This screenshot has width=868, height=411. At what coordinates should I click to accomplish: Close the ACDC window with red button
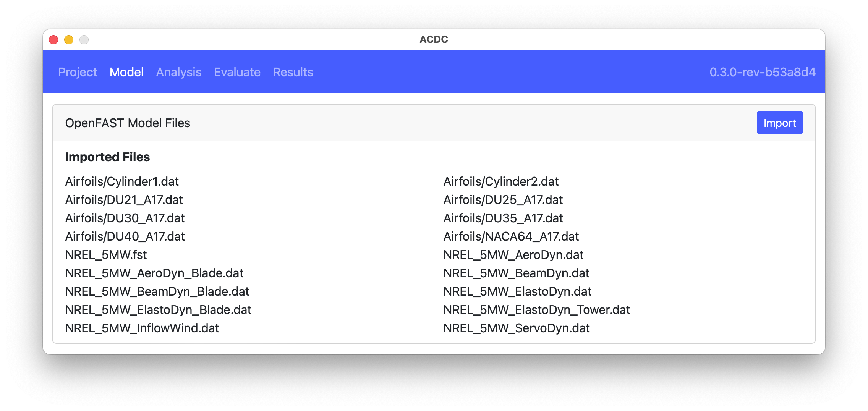pyautogui.click(x=53, y=40)
